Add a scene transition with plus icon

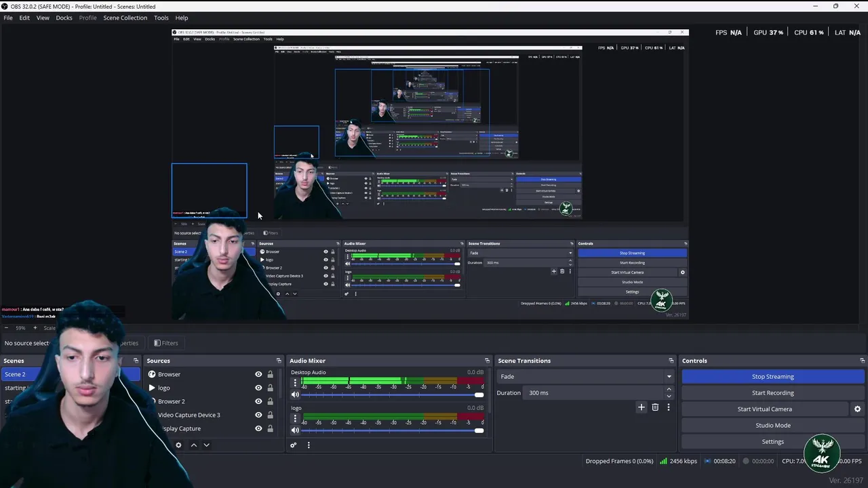tap(642, 407)
